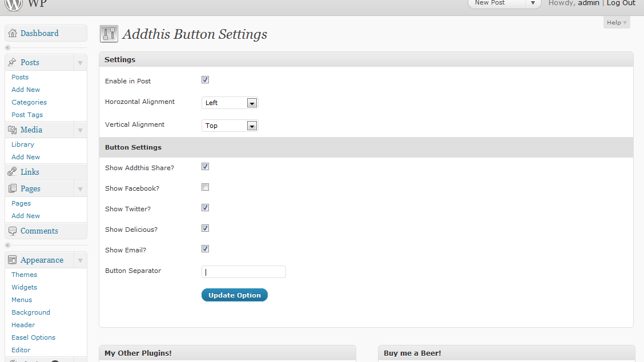Click the Media camera icon
644x362 pixels.
13,130
